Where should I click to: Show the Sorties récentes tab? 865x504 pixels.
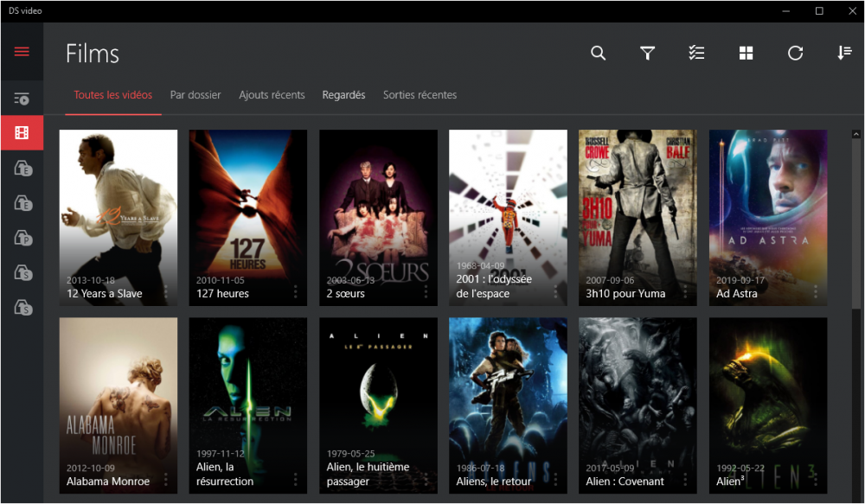[x=420, y=95]
